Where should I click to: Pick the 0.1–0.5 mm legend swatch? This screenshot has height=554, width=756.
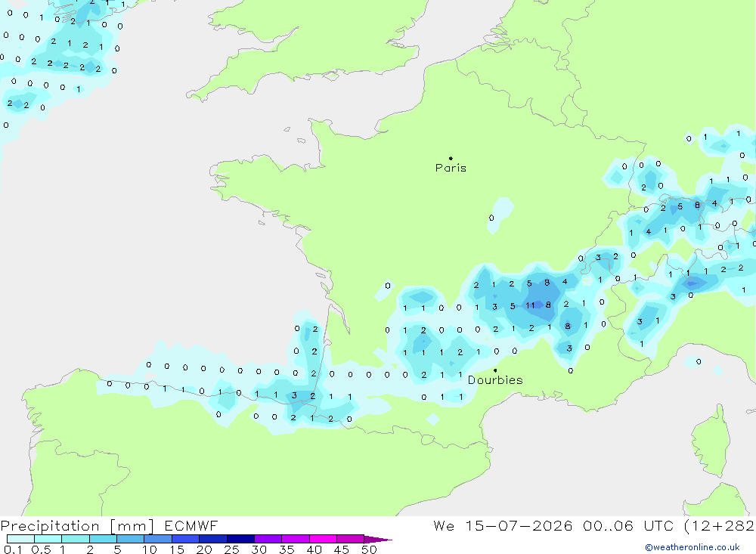click(20, 539)
